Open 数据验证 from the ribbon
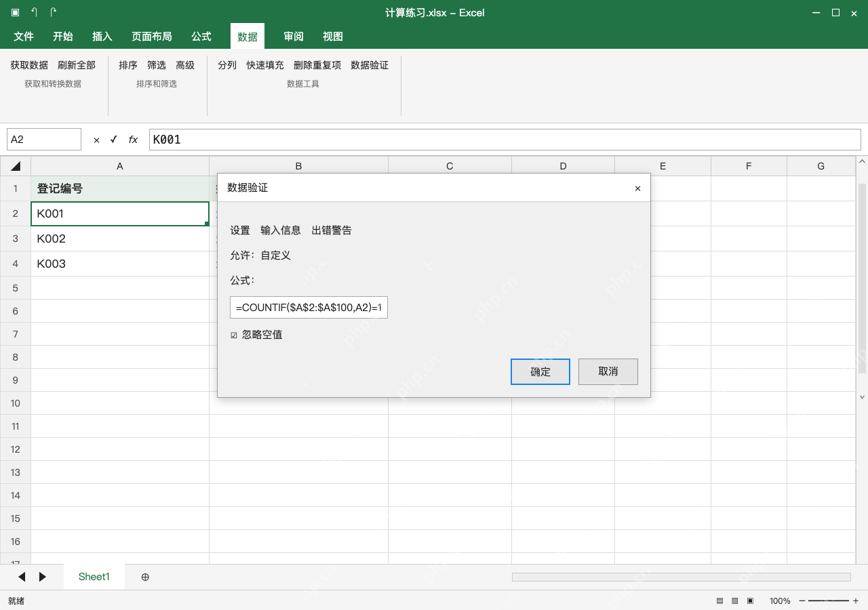The width and height of the screenshot is (868, 610). point(370,65)
